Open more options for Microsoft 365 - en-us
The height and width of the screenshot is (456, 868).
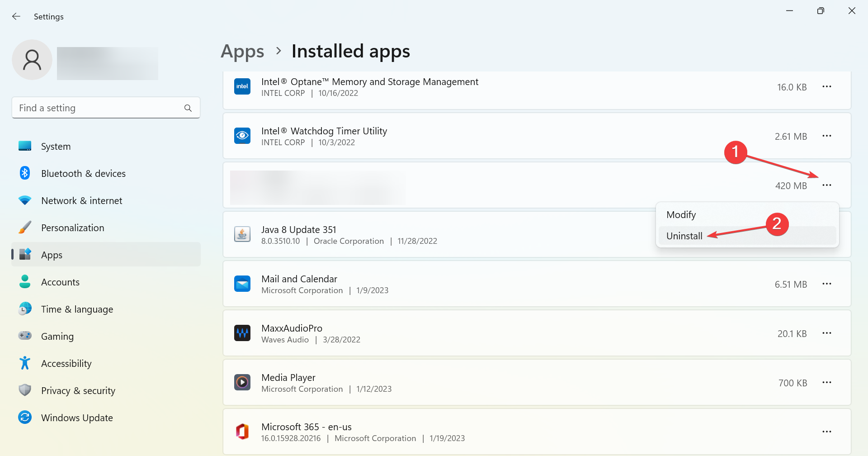(x=827, y=432)
